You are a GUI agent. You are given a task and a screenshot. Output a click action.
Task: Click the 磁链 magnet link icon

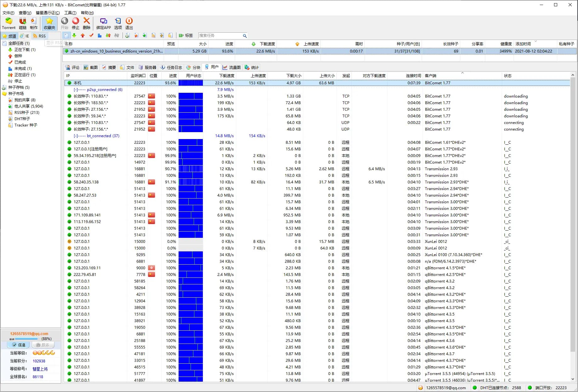pos(23,23)
